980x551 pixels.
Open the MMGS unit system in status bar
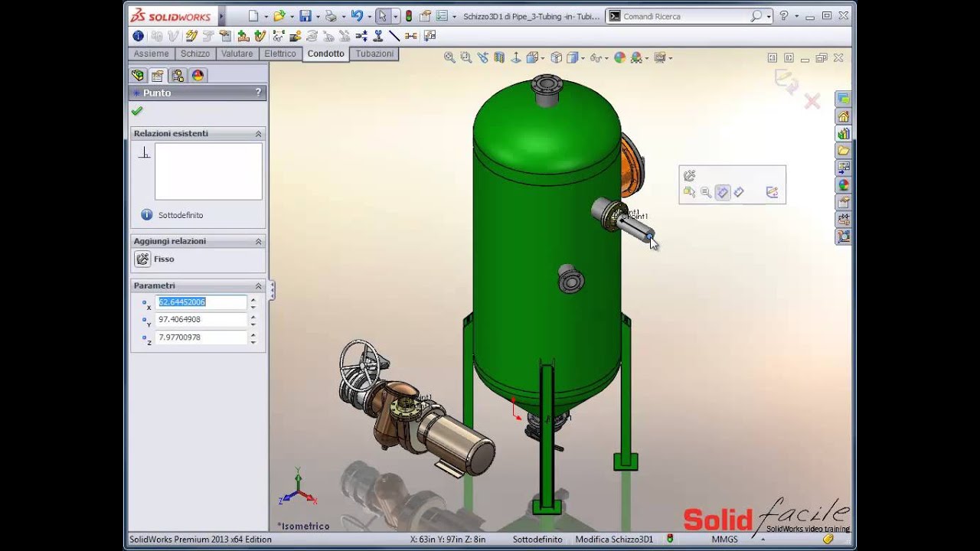tap(725, 540)
